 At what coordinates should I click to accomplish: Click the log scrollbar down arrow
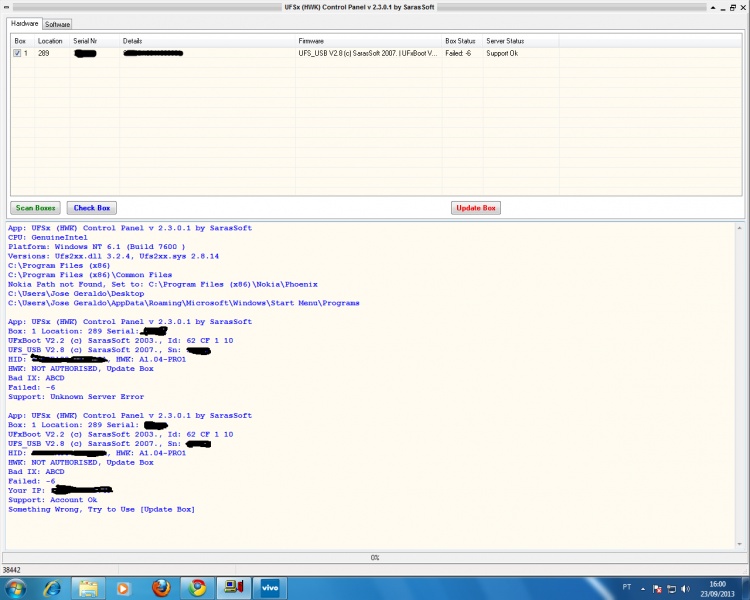pyautogui.click(x=739, y=544)
